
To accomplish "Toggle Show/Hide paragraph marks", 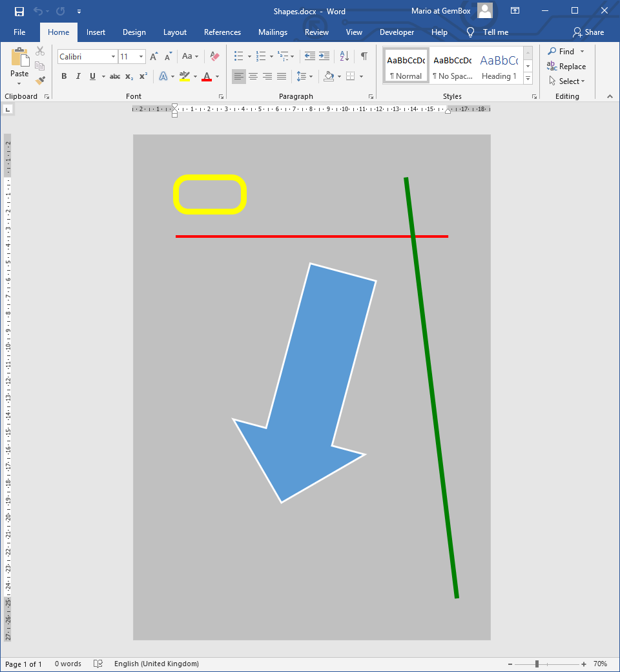I will 364,56.
